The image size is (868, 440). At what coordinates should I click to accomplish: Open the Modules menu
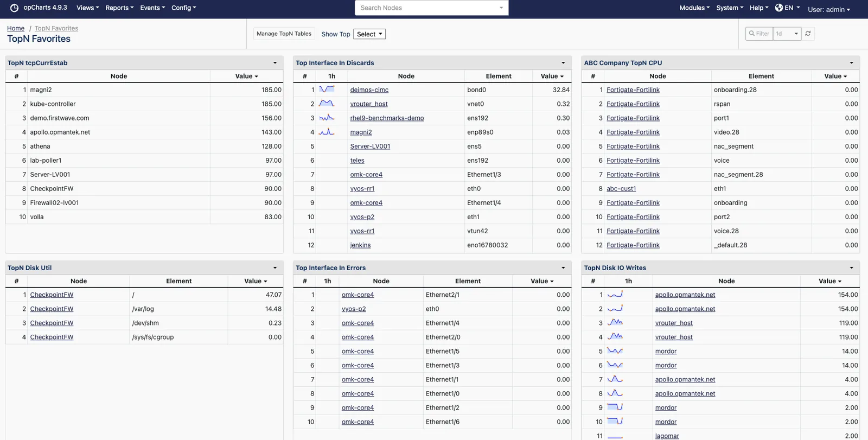[x=694, y=8]
